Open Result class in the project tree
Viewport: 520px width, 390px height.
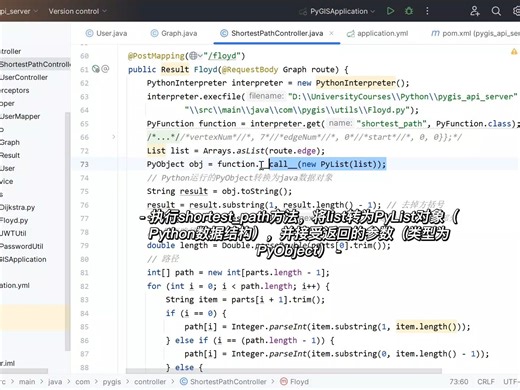coord(10,155)
